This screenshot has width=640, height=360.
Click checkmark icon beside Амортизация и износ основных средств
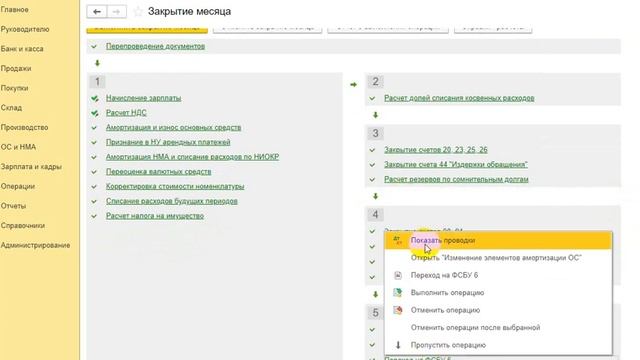(x=94, y=128)
